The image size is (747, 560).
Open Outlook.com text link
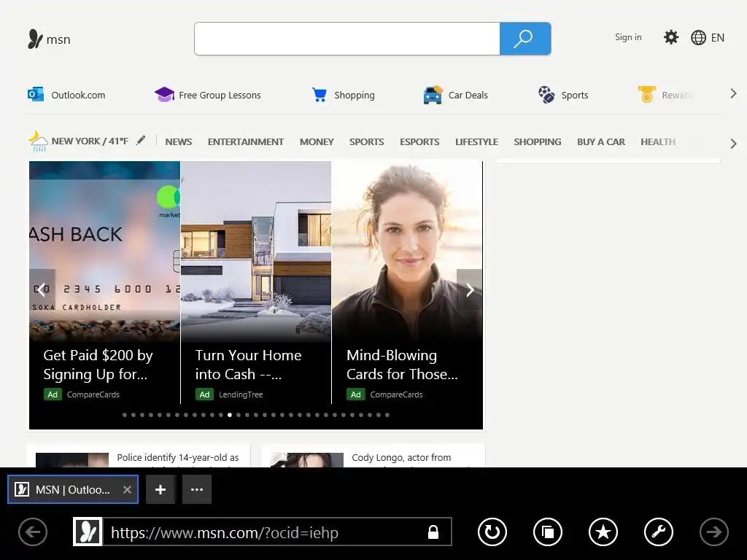(78, 96)
